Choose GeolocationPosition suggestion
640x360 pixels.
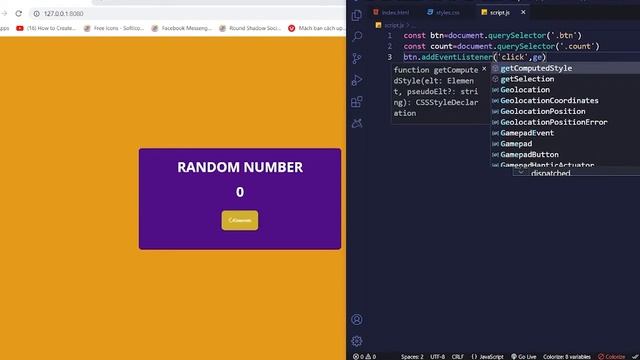pos(565,111)
